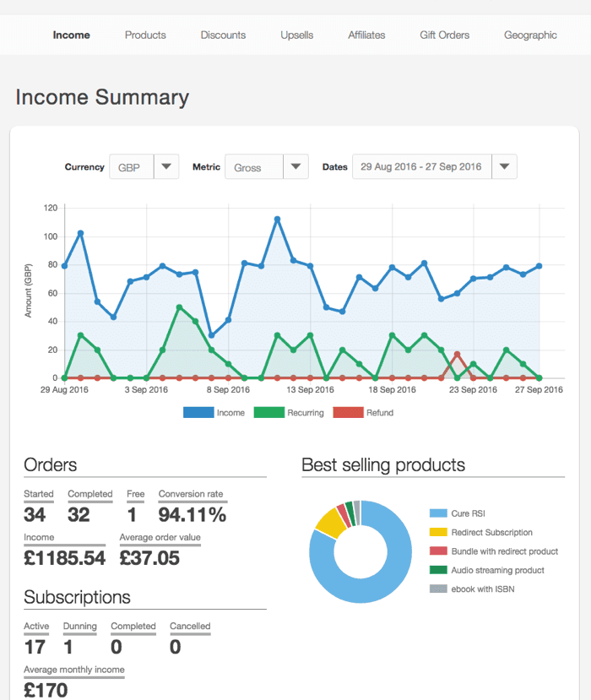This screenshot has height=700, width=591.
Task: Open the Discounts tab
Action: click(x=223, y=35)
